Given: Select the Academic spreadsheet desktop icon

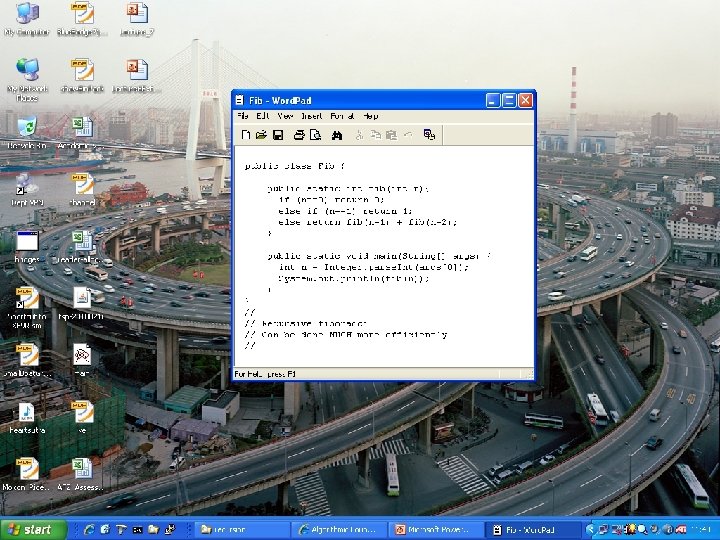Looking at the screenshot, I should pos(80,132).
